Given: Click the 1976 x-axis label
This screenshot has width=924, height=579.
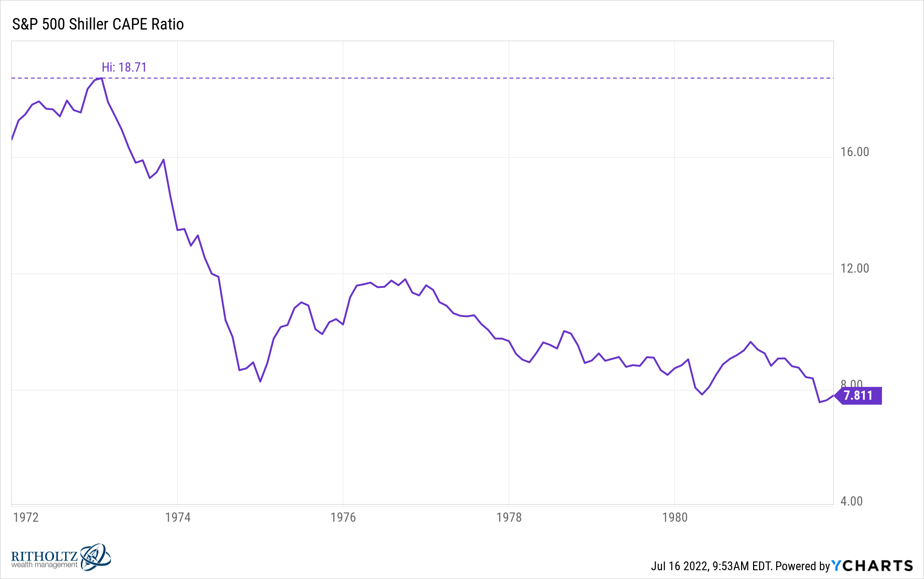Looking at the screenshot, I should point(343,517).
